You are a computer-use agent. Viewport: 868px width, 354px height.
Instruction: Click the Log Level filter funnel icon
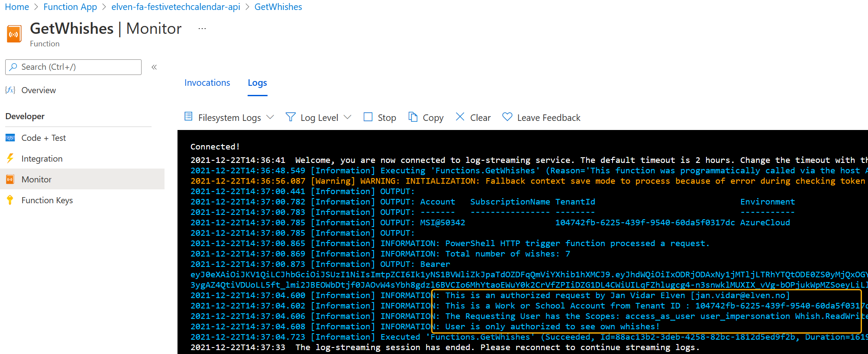click(x=290, y=117)
